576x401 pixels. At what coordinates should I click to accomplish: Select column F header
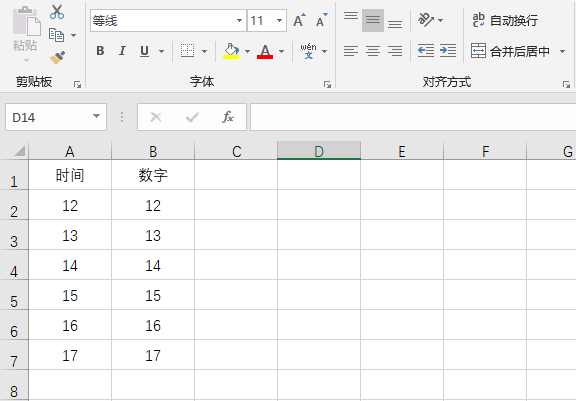click(x=485, y=151)
